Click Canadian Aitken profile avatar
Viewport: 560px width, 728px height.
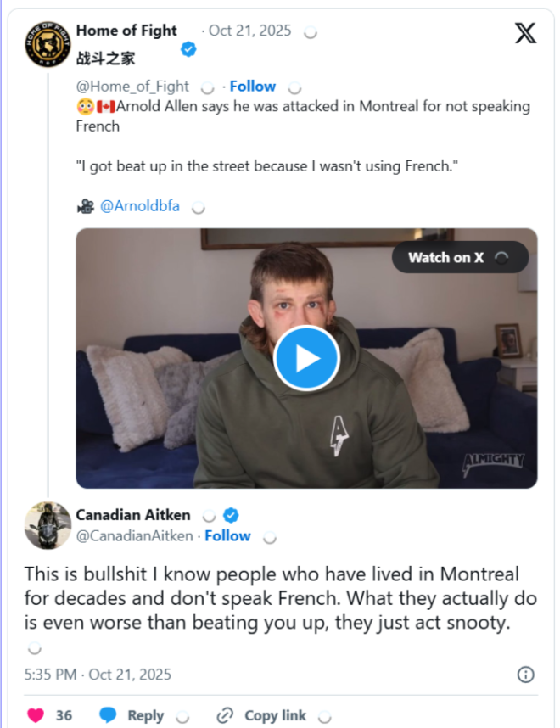(x=48, y=525)
